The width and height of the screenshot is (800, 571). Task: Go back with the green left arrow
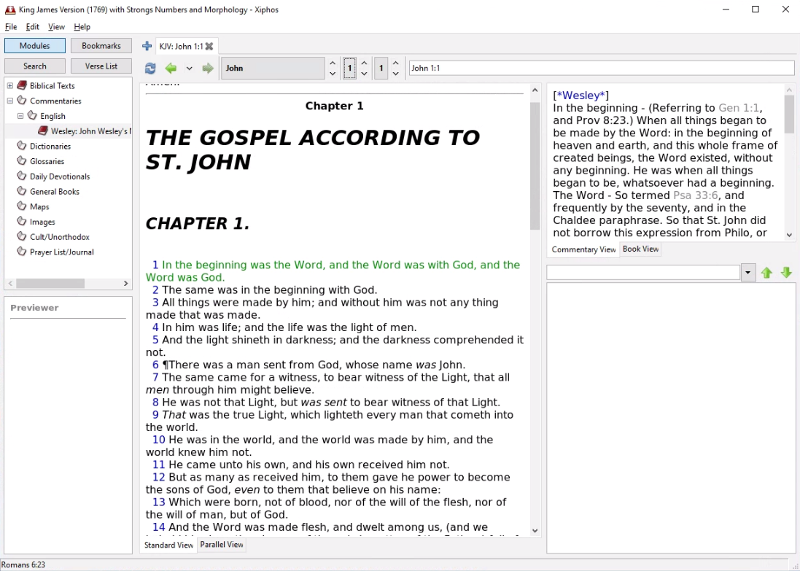tap(171, 68)
